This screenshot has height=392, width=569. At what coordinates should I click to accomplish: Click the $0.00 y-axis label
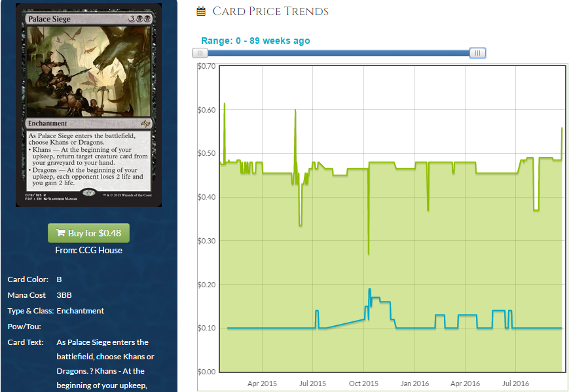(206, 372)
